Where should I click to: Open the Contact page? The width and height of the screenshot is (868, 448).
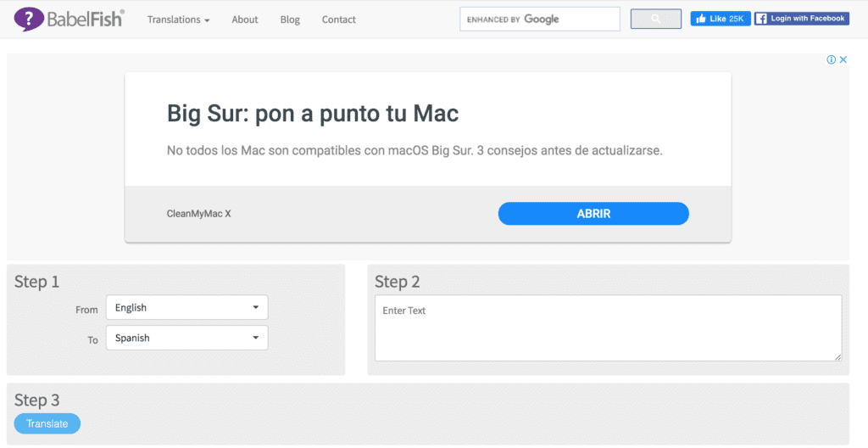pyautogui.click(x=339, y=20)
